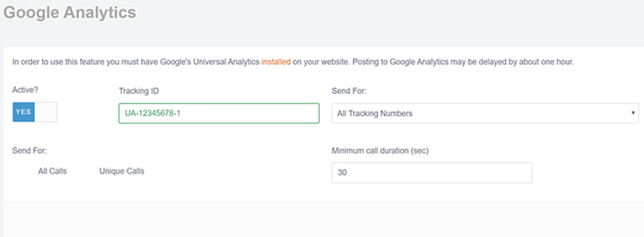Click the value 30 in duration box
The image size is (644, 237).
point(342,173)
